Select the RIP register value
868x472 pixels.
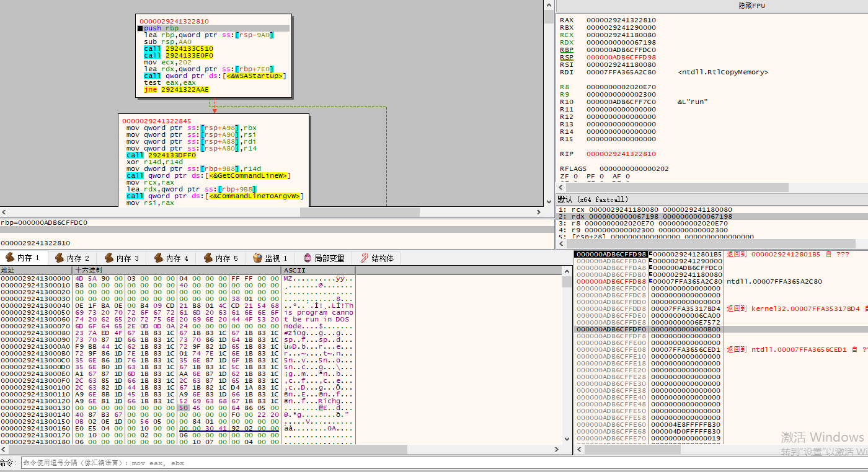point(621,154)
